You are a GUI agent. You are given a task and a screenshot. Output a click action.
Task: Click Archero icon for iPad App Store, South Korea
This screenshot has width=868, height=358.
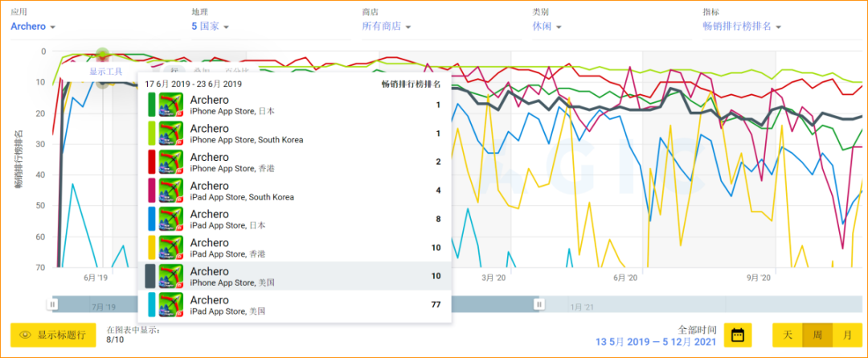[x=170, y=190]
